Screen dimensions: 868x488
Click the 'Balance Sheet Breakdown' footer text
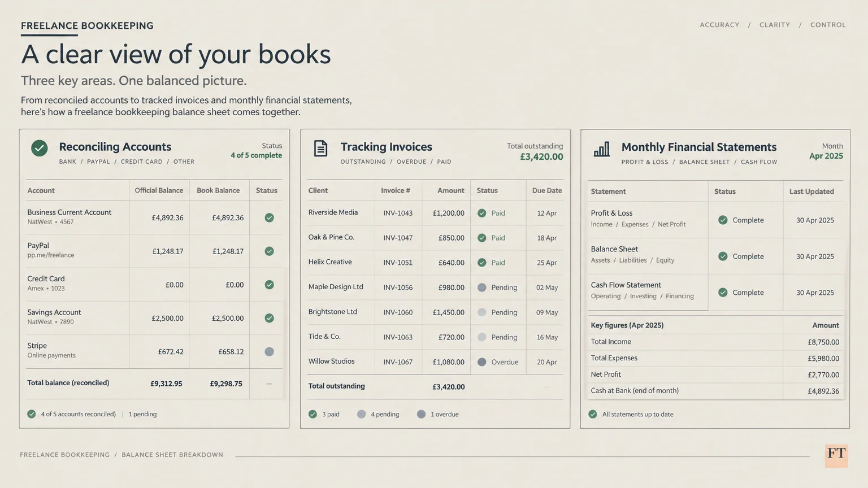(x=172, y=455)
